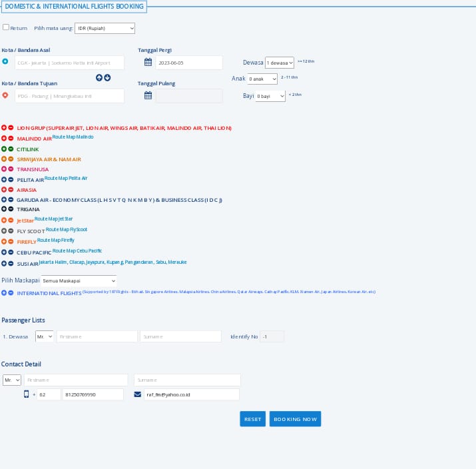Click contact Firstname input field
Image resolution: width=476 pixels, height=469 pixels.
(76, 380)
